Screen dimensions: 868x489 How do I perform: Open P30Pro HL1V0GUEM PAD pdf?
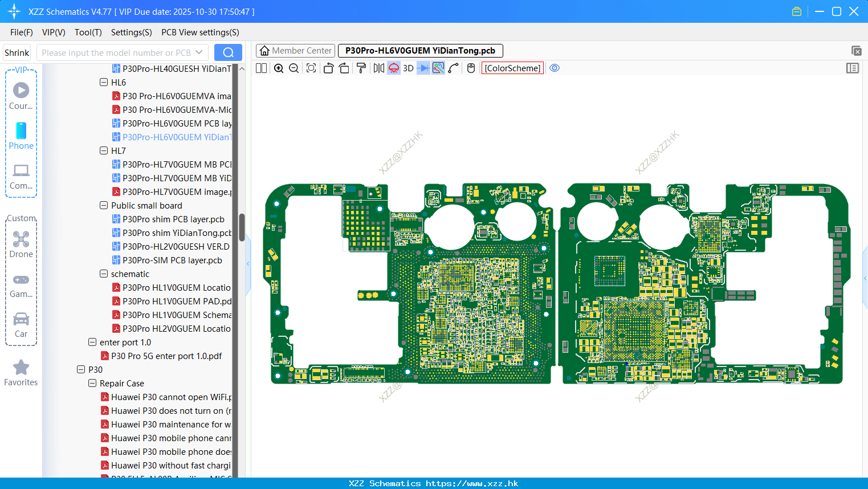(172, 301)
